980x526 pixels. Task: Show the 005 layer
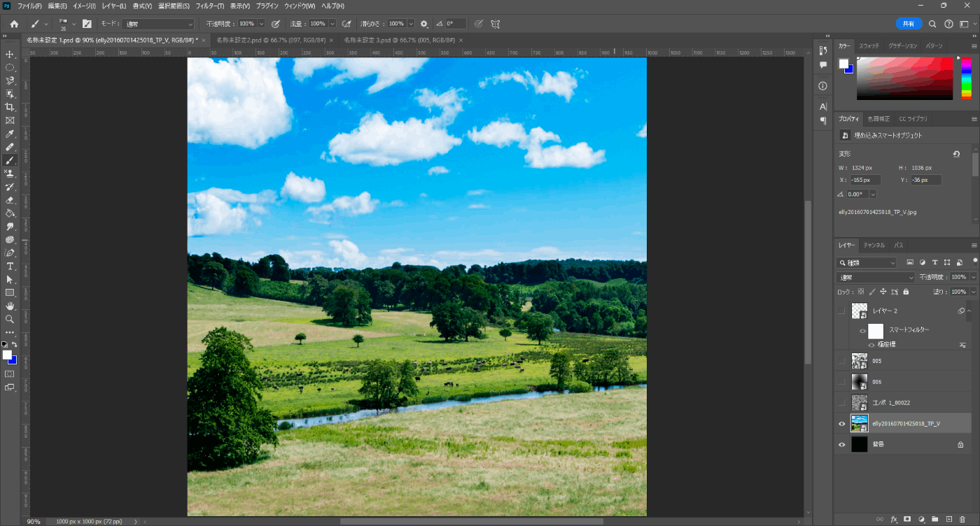(x=841, y=361)
